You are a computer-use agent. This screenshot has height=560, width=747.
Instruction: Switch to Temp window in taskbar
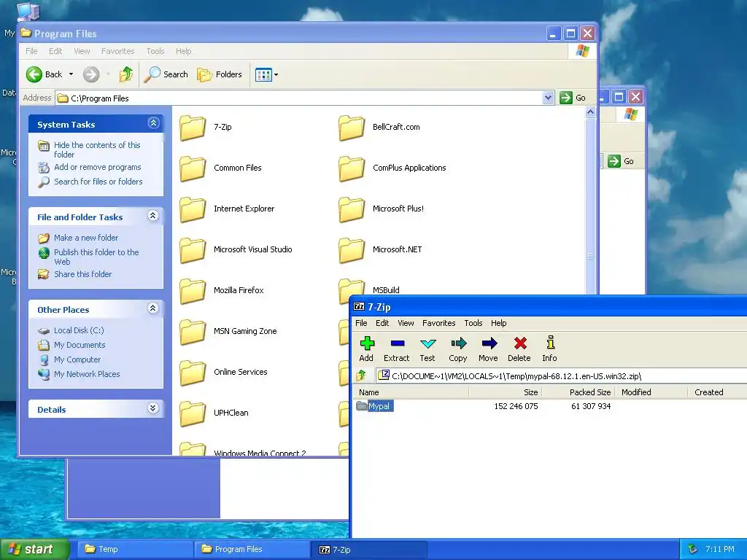(133, 549)
